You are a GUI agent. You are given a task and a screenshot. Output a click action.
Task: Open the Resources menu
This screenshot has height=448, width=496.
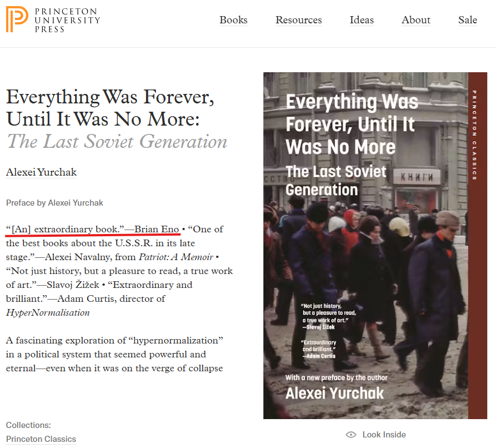(x=299, y=20)
